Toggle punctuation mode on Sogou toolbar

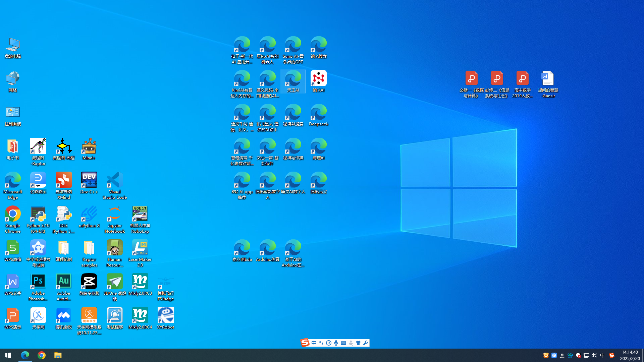click(x=321, y=343)
